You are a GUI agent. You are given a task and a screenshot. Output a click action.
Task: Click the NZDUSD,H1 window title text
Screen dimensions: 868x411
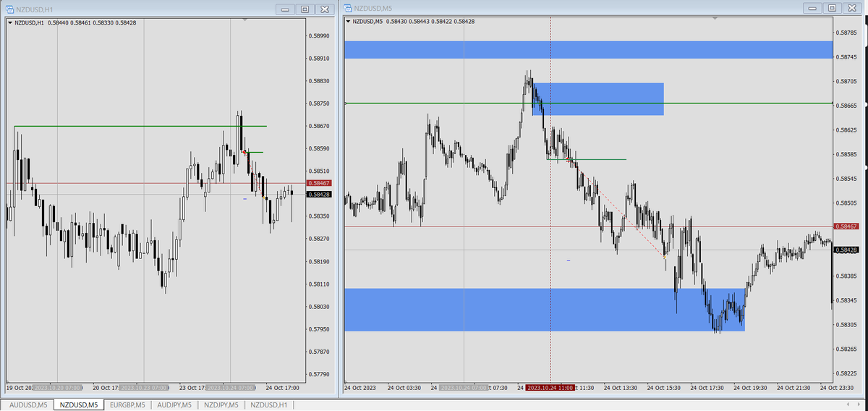[35, 9]
